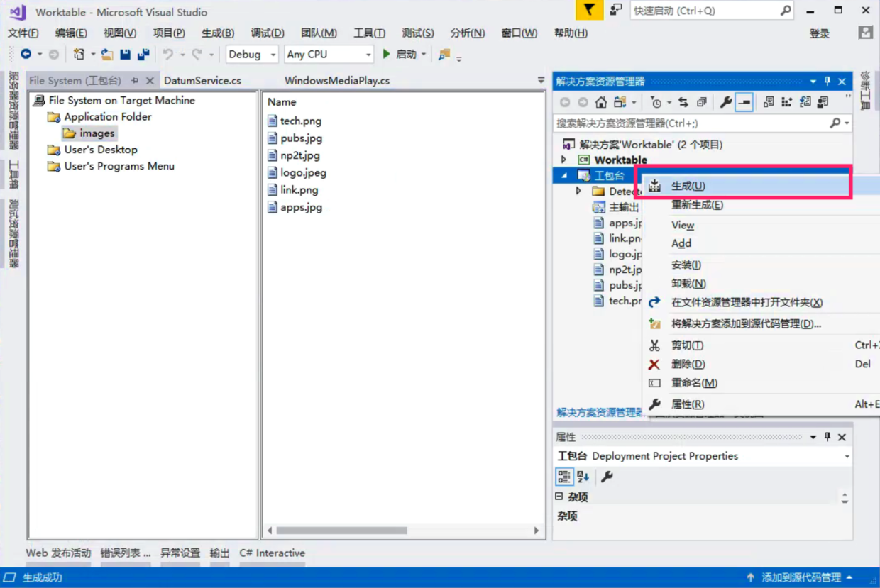The width and height of the screenshot is (880, 588).
Task: Open Solution Explorer search options dropdown
Action: (847, 123)
